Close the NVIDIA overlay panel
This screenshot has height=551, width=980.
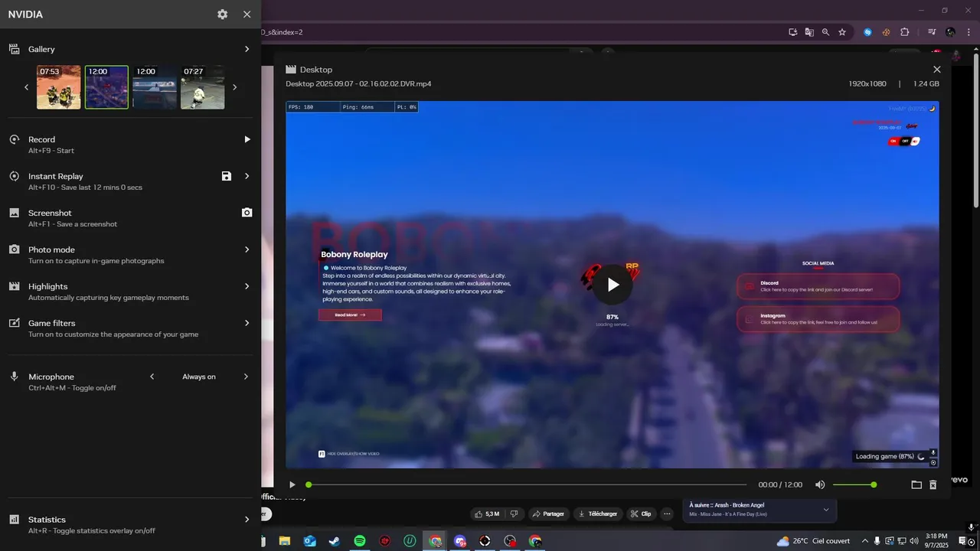pyautogui.click(x=247, y=15)
